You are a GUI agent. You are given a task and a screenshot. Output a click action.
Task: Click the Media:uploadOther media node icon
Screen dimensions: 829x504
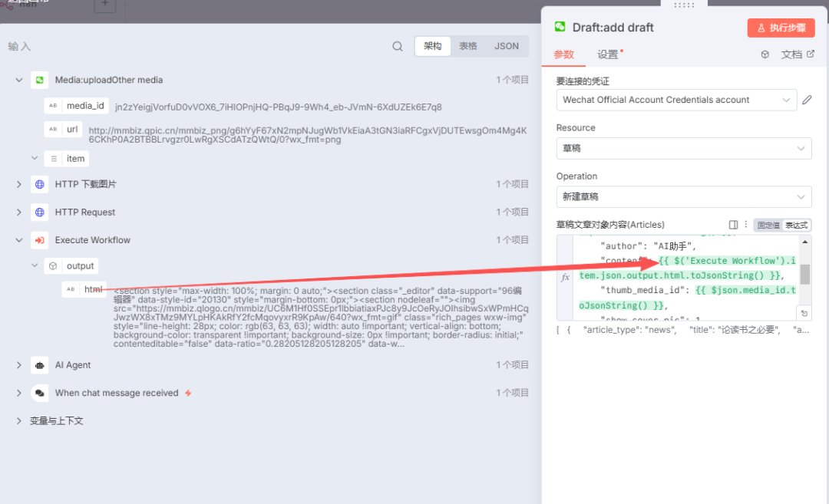tap(40, 81)
